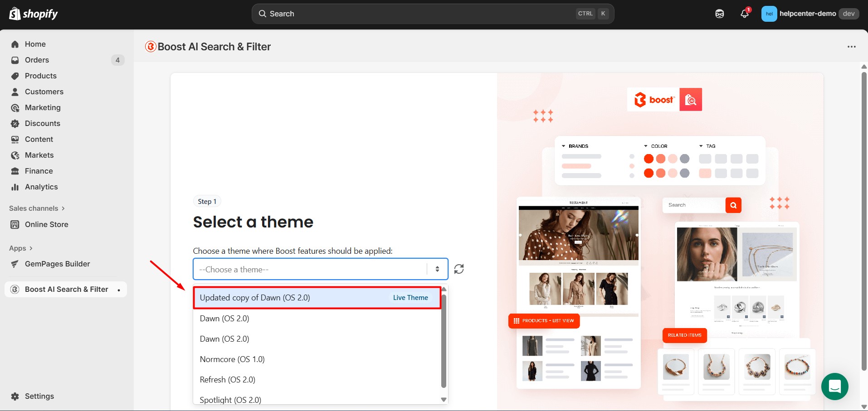Open the more actions menu for Boost AI
Viewport: 868px width, 411px height.
[x=851, y=47]
